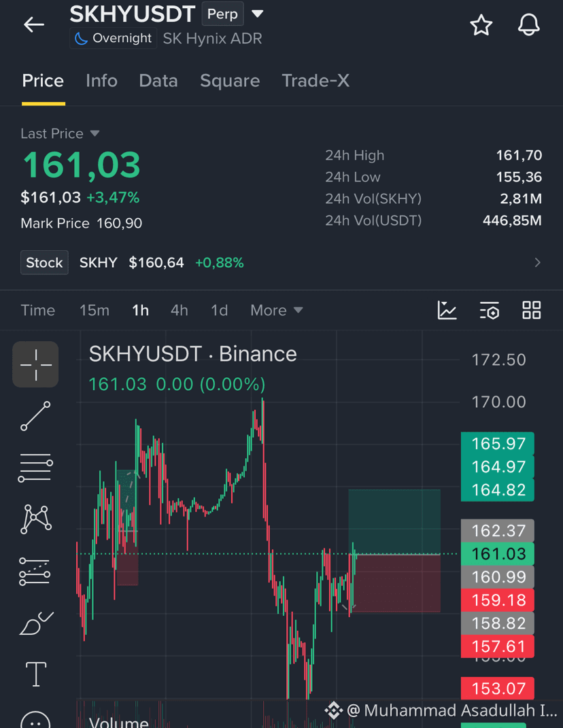563x728 pixels.
Task: Click the 165.97 green price label
Action: pos(498,443)
